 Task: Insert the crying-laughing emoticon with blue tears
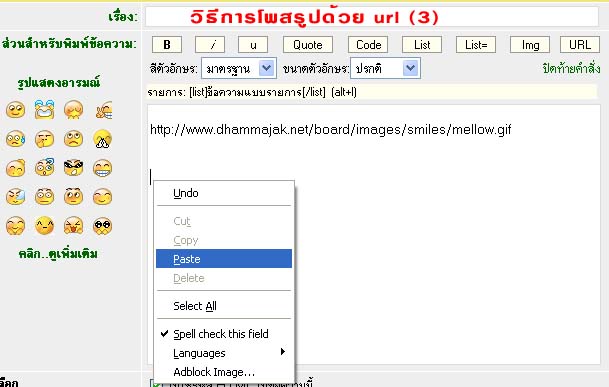point(44,110)
